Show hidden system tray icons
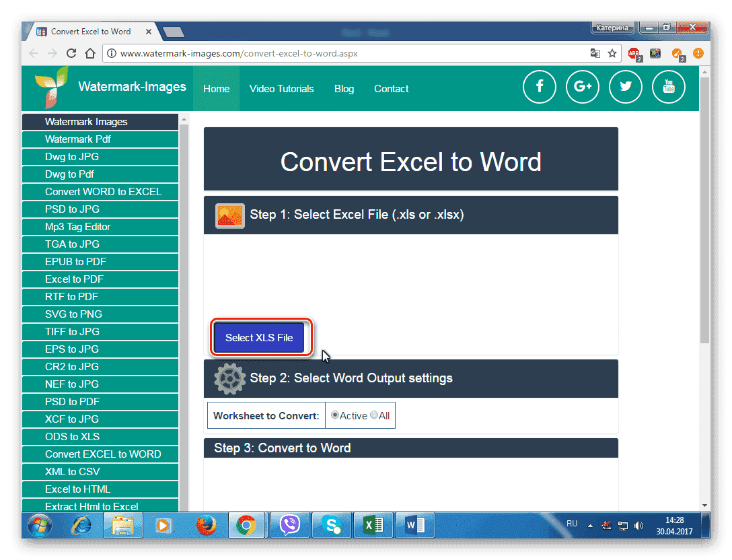The width and height of the screenshot is (732, 560). point(590,525)
